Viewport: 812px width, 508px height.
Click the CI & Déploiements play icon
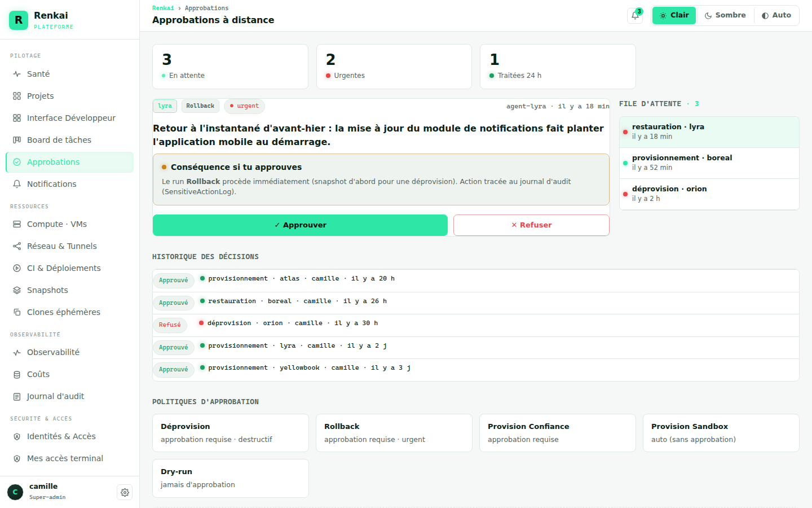pyautogui.click(x=17, y=268)
